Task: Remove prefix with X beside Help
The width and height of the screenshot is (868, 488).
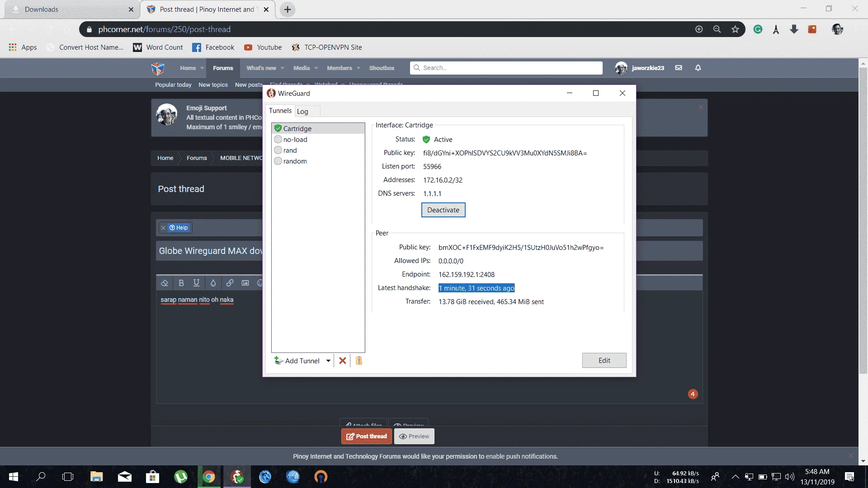Action: coord(163,228)
